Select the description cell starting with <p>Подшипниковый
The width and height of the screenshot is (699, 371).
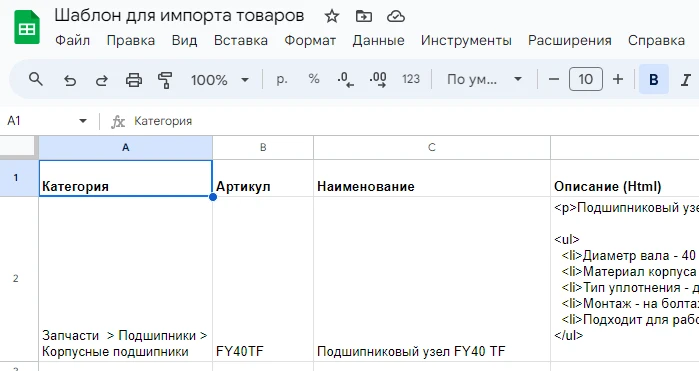pyautogui.click(x=625, y=279)
